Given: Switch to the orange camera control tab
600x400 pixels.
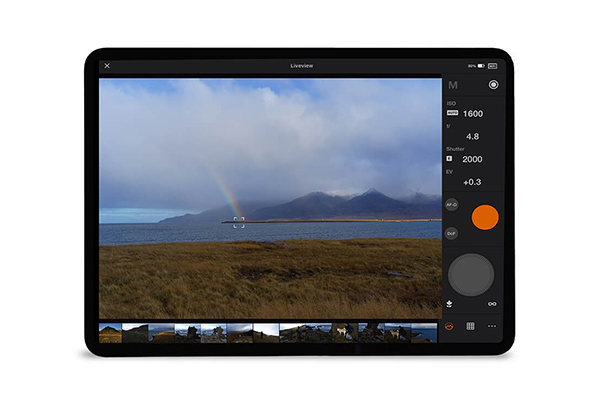Looking at the screenshot, I should 451,326.
